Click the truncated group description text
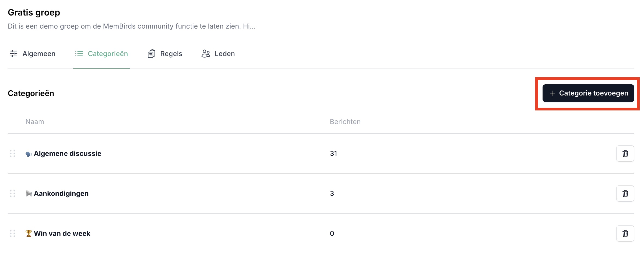The width and height of the screenshot is (644, 253). (132, 26)
